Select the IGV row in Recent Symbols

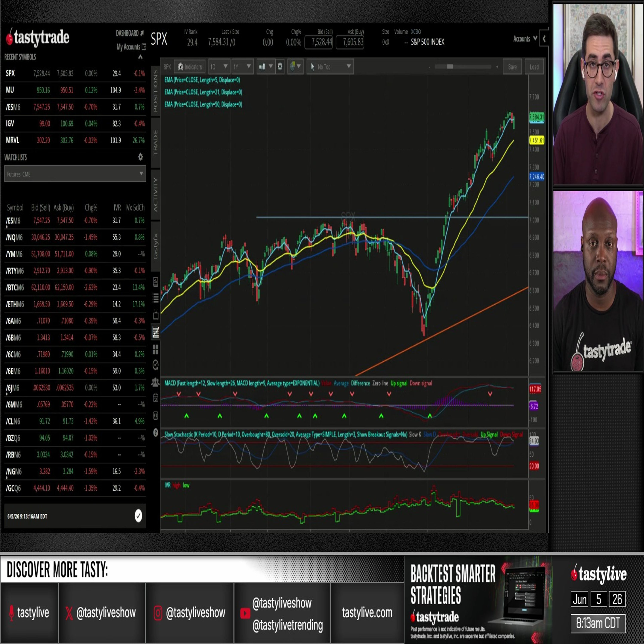(75, 124)
